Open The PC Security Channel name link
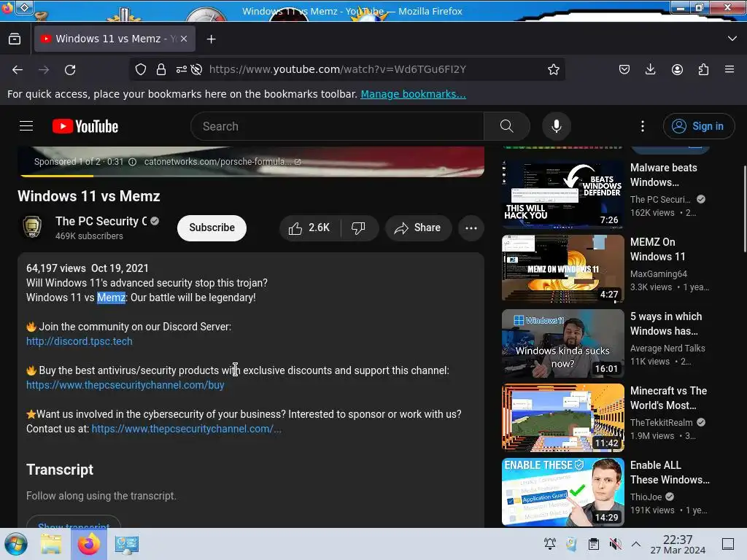Viewport: 747px width, 560px height. click(101, 222)
